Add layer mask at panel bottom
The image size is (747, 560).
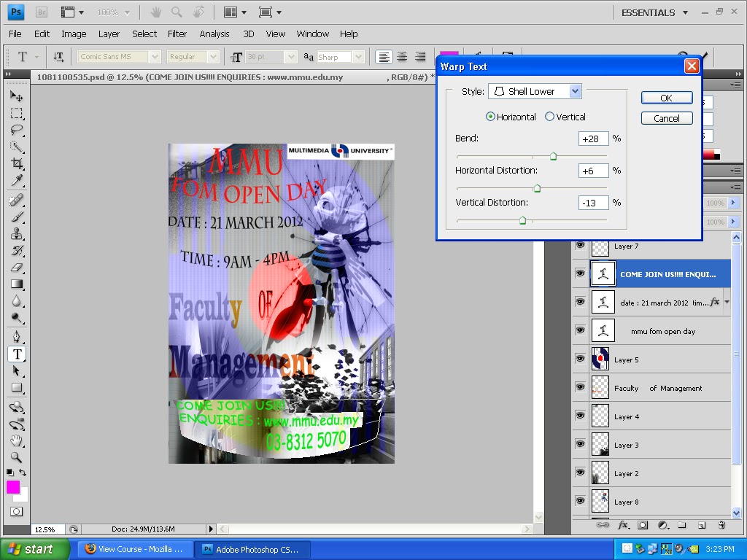click(x=643, y=525)
